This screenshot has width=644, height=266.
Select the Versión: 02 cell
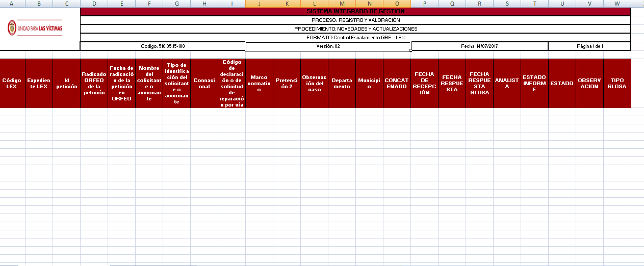[x=328, y=46]
